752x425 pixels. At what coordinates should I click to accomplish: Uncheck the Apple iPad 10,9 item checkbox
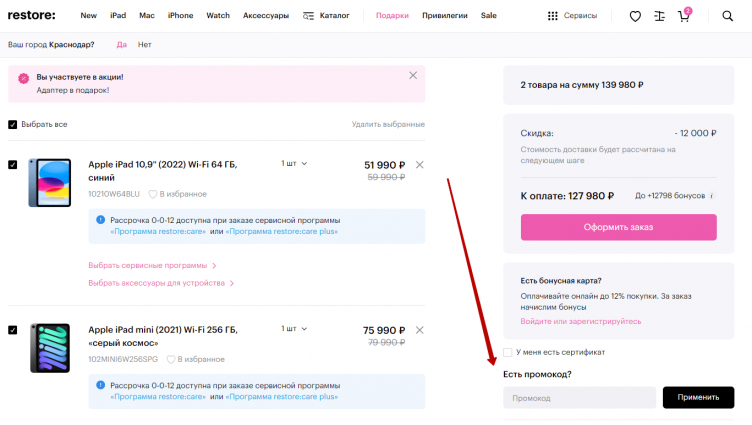[x=13, y=165]
